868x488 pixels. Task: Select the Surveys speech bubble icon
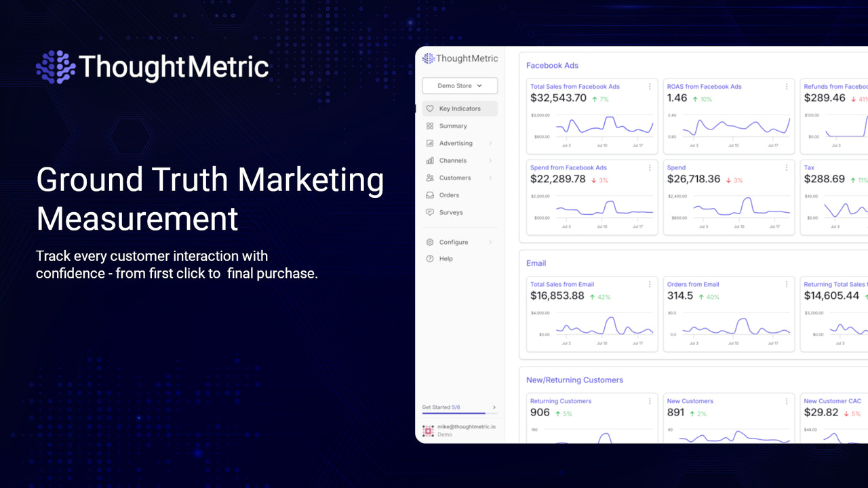[x=430, y=212]
